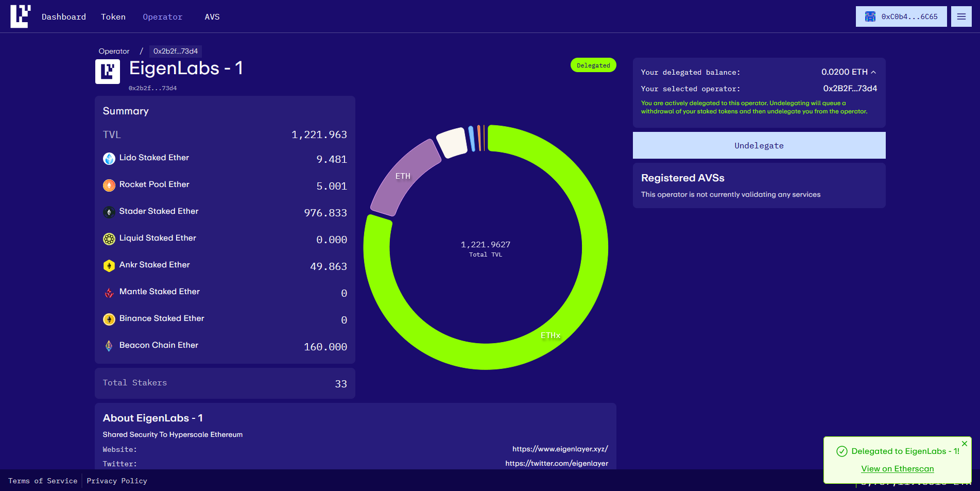Screen dimensions: 980x491
Task: Click the Rocket Pool Ether token icon
Action: [x=109, y=185]
